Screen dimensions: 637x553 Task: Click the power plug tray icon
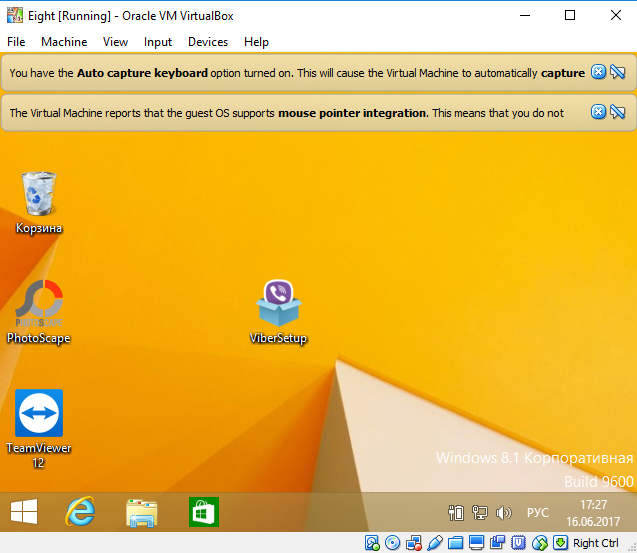456,512
